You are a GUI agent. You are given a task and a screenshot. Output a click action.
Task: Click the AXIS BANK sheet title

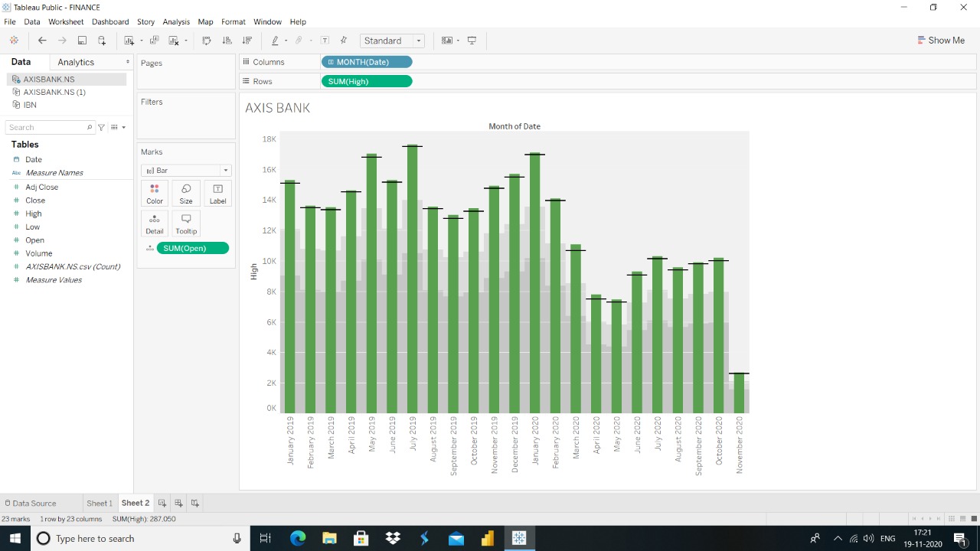(278, 108)
